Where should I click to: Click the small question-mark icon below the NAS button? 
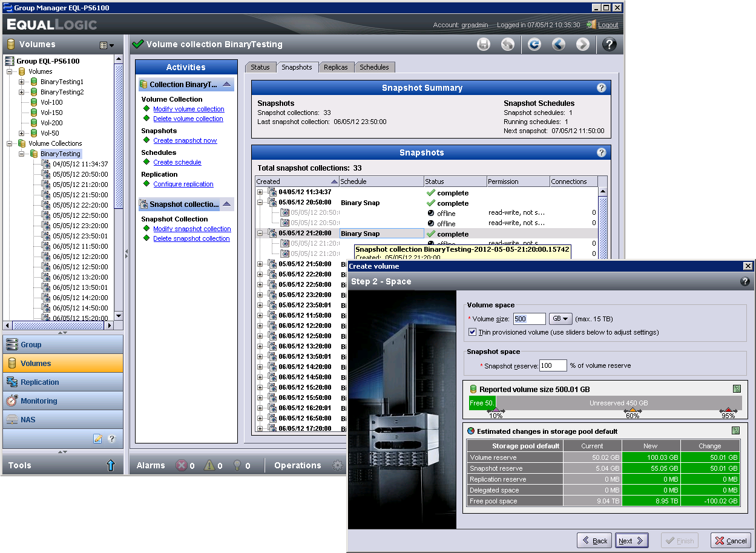pyautogui.click(x=111, y=439)
